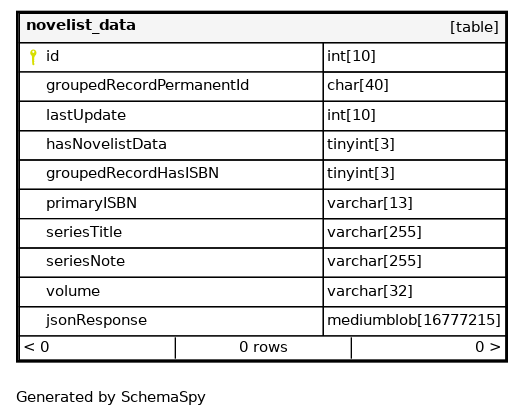Click the seriesTitle column row
This screenshot has height=417, width=524.
(x=263, y=233)
